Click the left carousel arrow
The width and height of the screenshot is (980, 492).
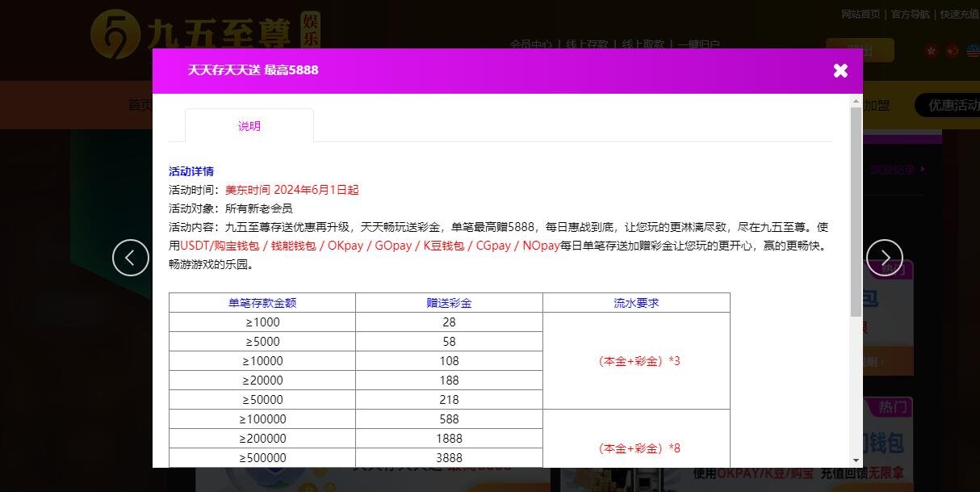[130, 257]
